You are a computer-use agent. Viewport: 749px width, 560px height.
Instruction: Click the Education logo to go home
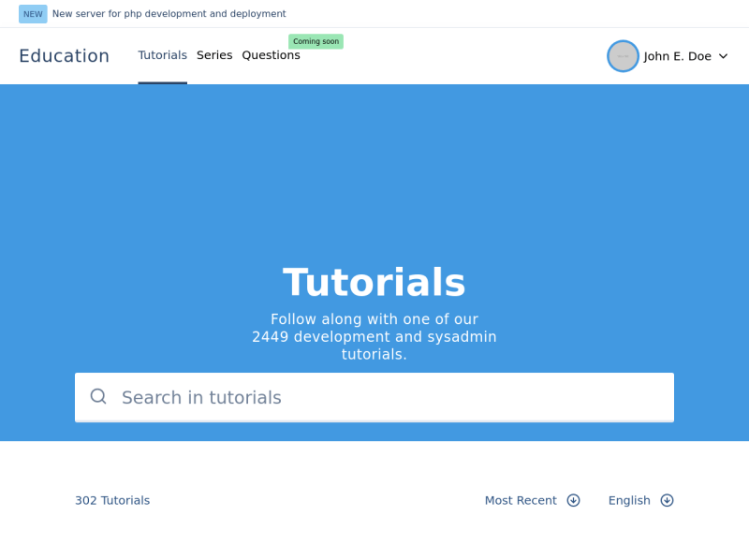[x=64, y=56]
